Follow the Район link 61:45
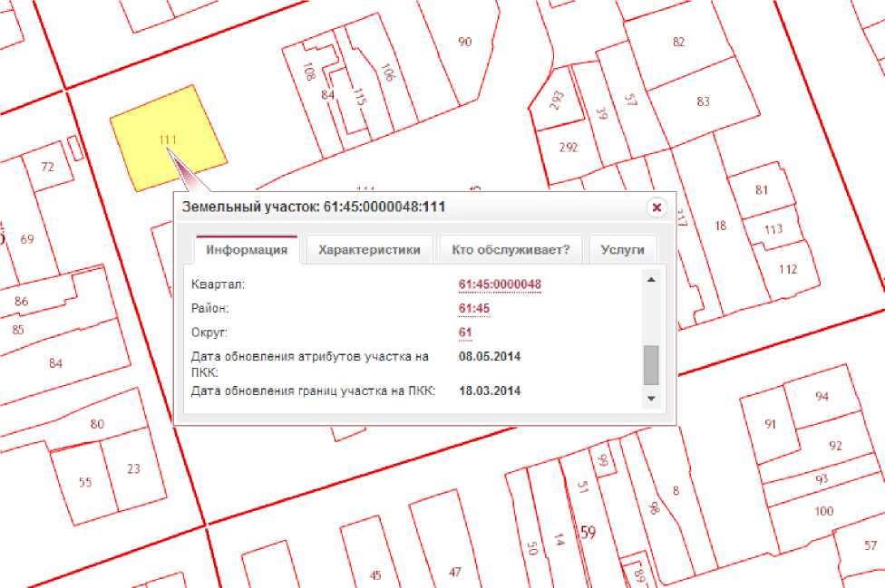Screen dimensions: 885x588 point(474,308)
